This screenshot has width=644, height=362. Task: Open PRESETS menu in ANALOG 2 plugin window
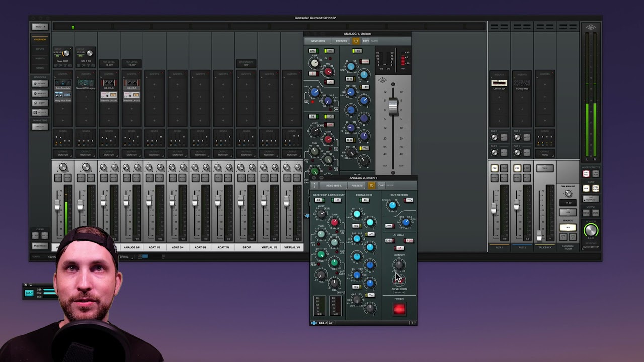(357, 185)
